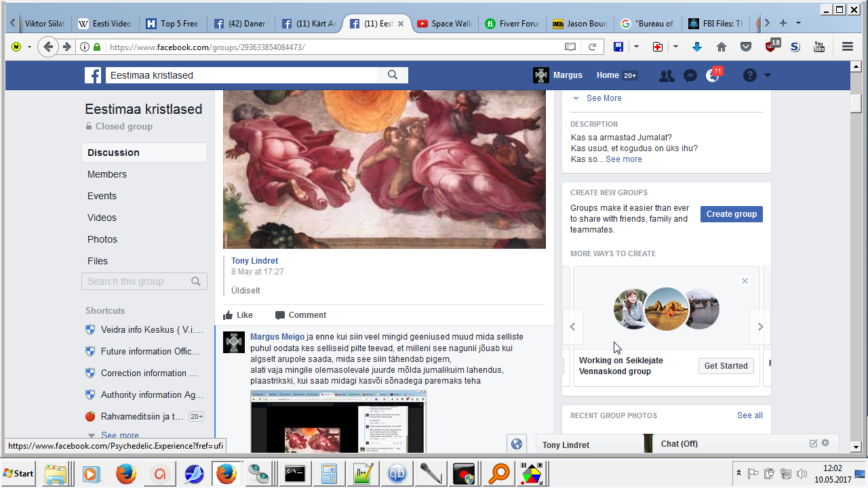Image resolution: width=868 pixels, height=488 pixels.
Task: Open Margus profile in top bar
Action: 557,75
